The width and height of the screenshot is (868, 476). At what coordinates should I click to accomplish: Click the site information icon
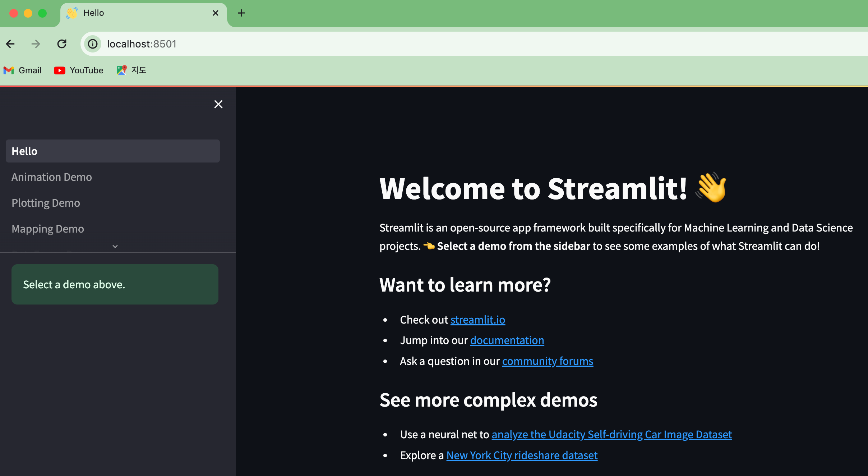point(93,44)
